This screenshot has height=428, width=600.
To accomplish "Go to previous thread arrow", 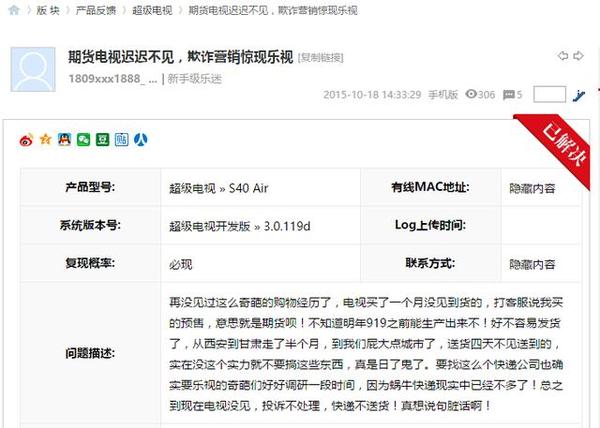I will click(x=562, y=56).
